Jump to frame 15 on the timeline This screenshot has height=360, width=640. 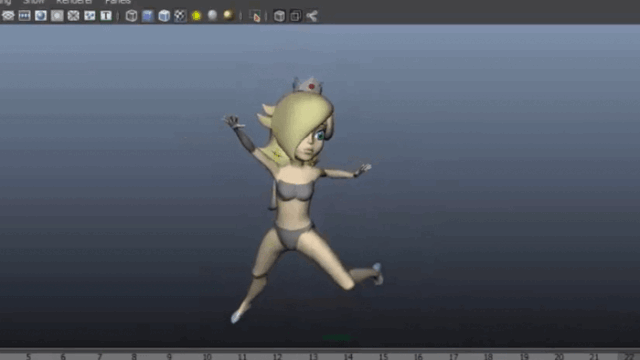[383, 356]
